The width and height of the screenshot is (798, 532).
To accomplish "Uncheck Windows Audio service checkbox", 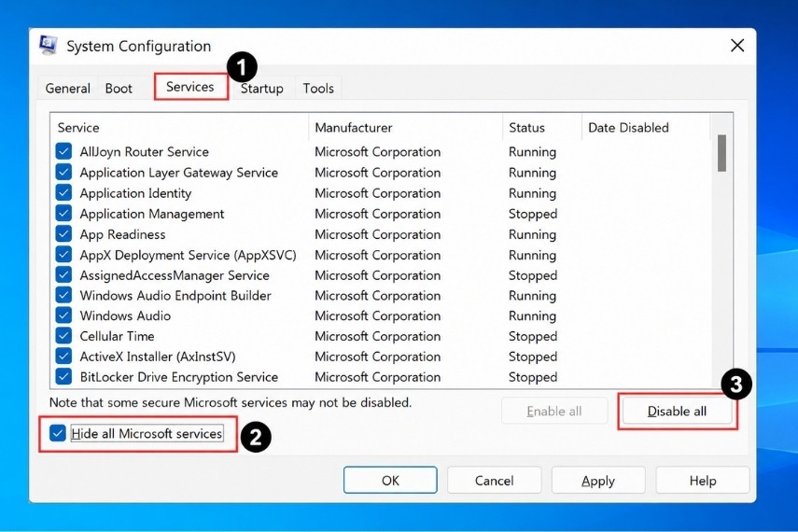I will tap(63, 315).
